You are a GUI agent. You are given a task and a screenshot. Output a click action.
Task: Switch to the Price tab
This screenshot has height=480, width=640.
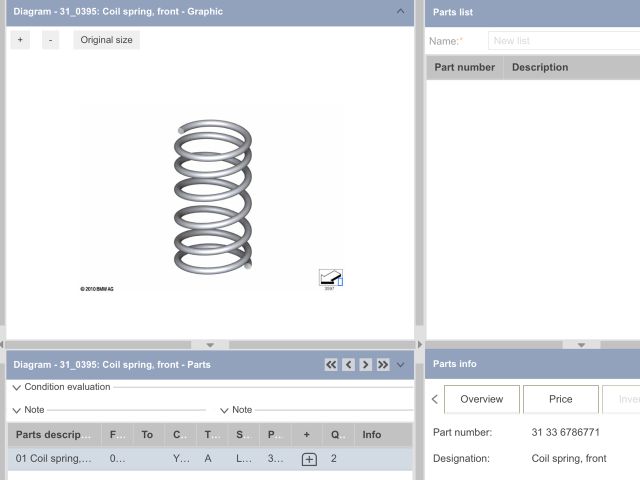pyautogui.click(x=560, y=399)
